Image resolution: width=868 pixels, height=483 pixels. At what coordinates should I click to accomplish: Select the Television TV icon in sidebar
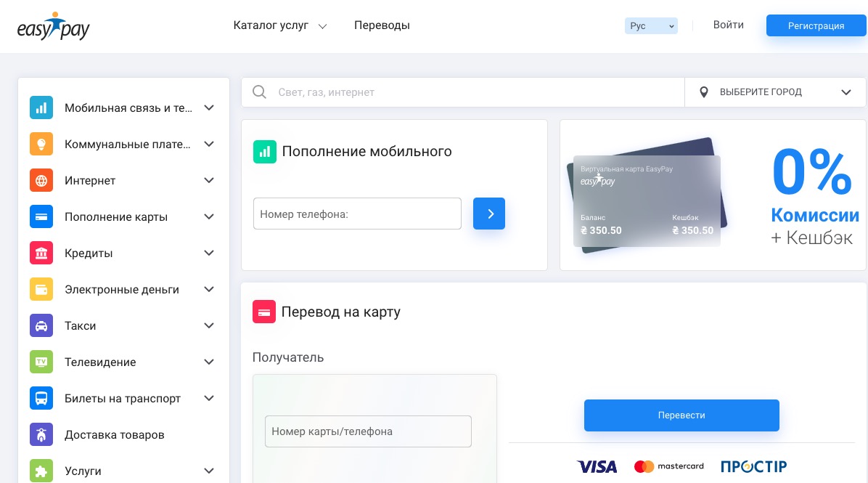coord(41,362)
